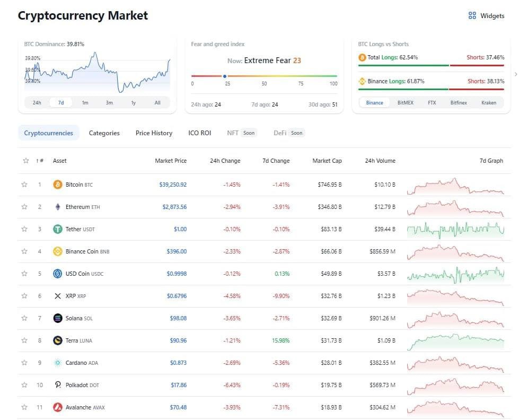Click the Solana logo icon

coord(58,318)
